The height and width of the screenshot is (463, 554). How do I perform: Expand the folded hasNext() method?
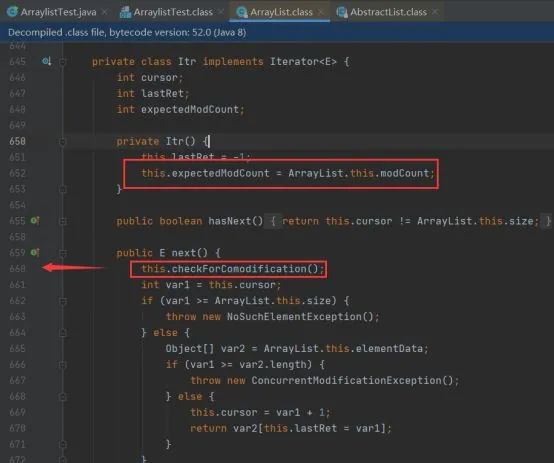click(63, 221)
